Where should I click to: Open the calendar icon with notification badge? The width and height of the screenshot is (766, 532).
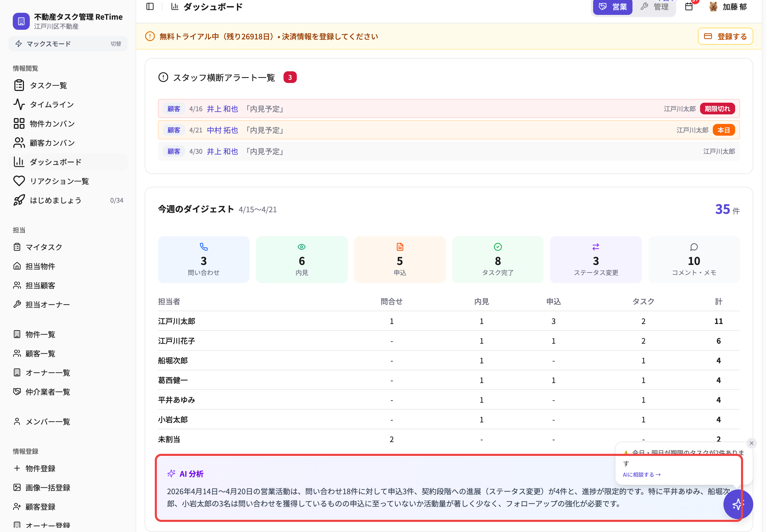[689, 6]
